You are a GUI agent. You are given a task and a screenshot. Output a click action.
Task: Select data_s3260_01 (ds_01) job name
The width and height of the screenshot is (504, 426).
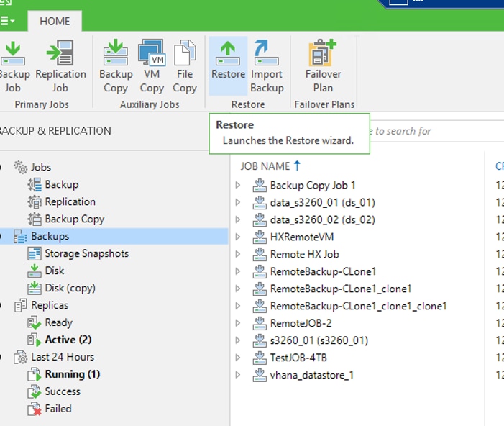[323, 202]
